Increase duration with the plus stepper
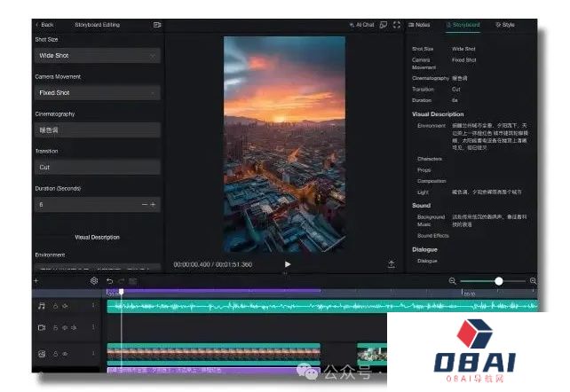 click(x=153, y=205)
